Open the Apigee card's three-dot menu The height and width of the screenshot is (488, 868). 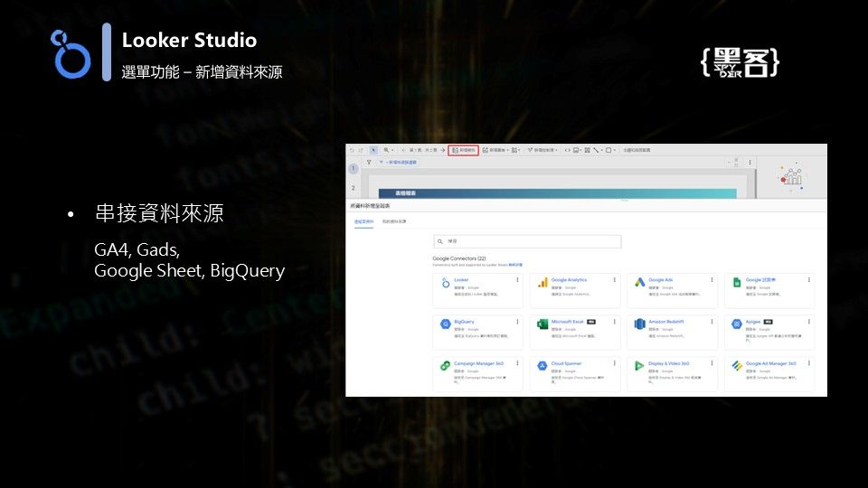[x=808, y=322]
